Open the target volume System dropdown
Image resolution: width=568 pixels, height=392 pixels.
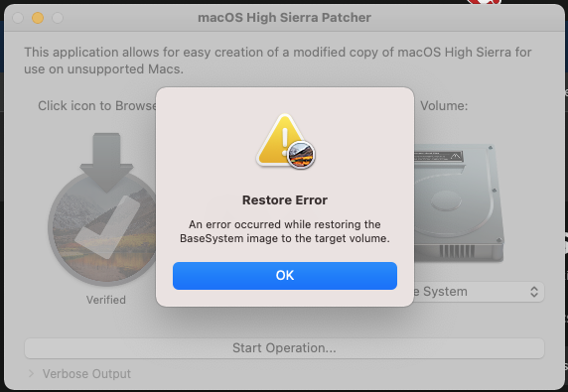click(479, 292)
